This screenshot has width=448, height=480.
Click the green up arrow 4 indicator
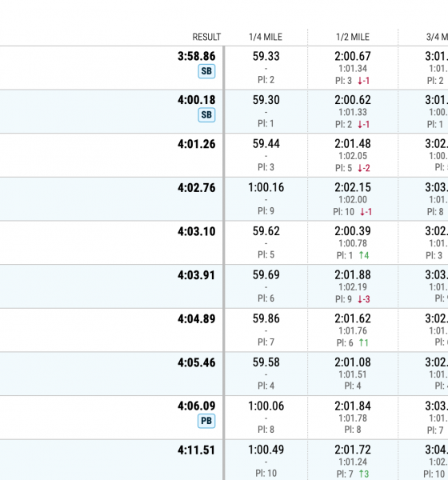(364, 255)
